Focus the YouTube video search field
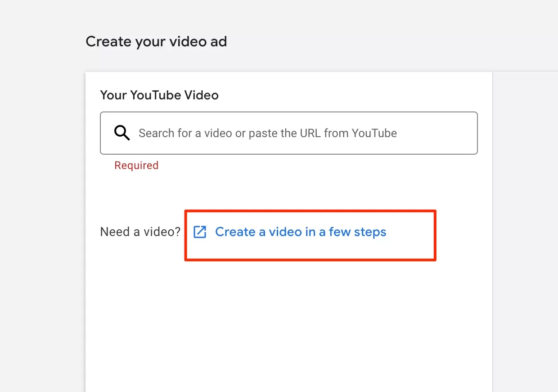The height and width of the screenshot is (392, 558). [x=289, y=133]
